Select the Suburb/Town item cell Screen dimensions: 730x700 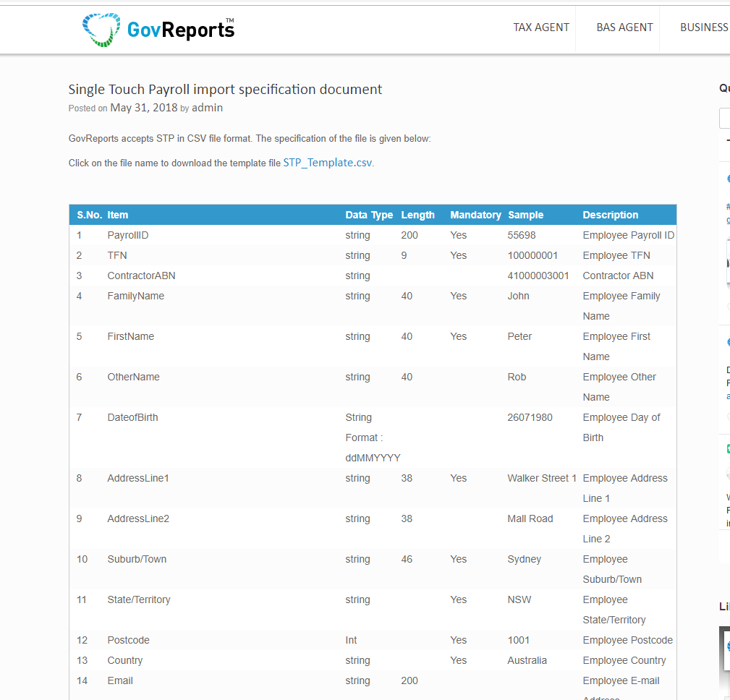coord(137,559)
